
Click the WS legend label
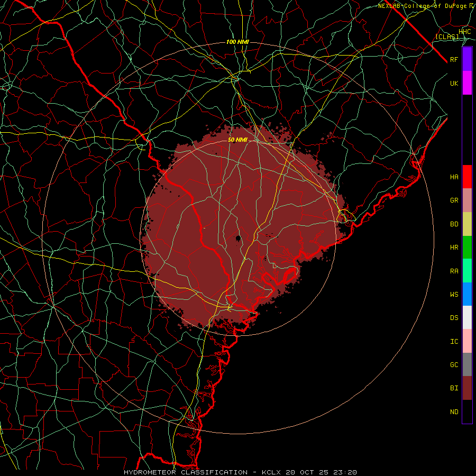tap(454, 295)
